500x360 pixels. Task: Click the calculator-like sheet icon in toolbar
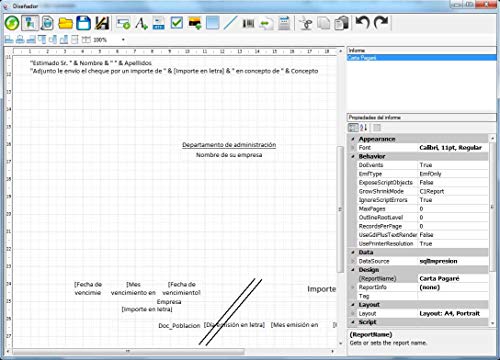(284, 23)
